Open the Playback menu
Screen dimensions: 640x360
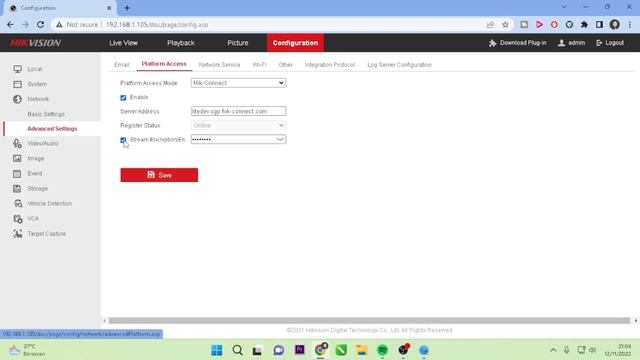coord(181,43)
